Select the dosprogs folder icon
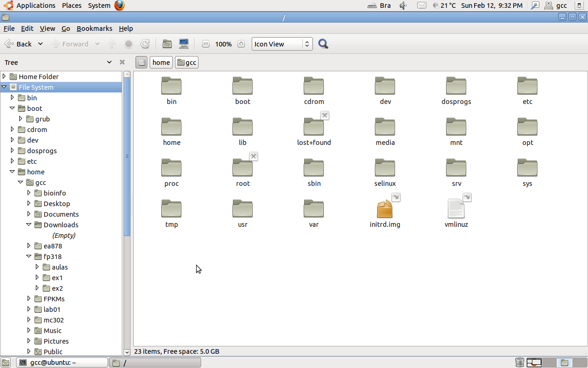The image size is (588, 368). tap(456, 86)
